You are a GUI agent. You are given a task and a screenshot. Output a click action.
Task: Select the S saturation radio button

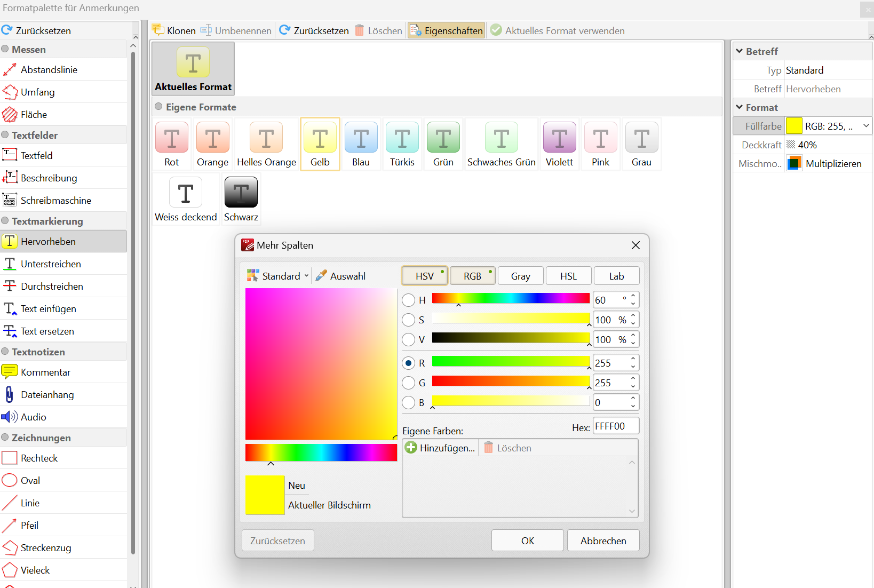409,320
